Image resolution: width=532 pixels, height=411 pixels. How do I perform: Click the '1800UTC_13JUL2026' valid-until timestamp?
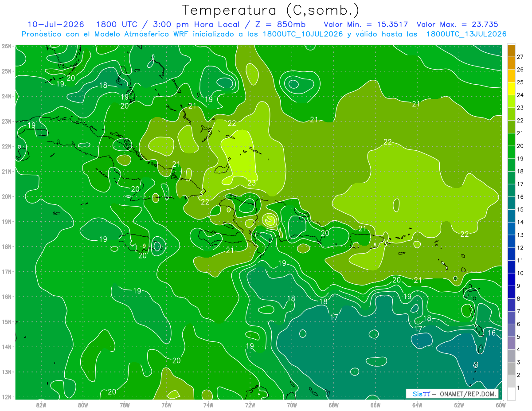466,34
